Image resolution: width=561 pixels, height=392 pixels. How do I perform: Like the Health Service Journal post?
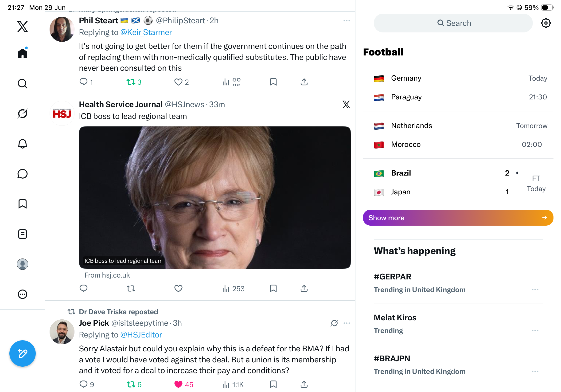coord(178,288)
